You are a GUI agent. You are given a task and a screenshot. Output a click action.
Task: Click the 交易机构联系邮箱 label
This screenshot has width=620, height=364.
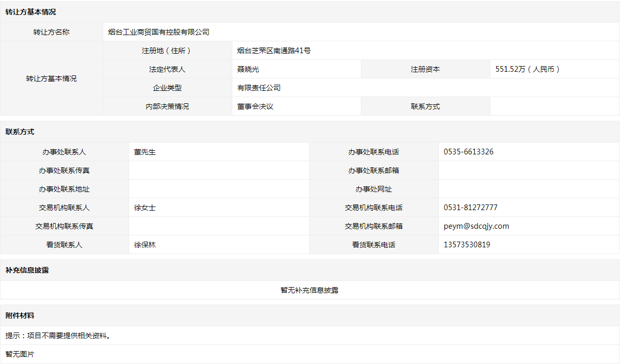coord(374,226)
